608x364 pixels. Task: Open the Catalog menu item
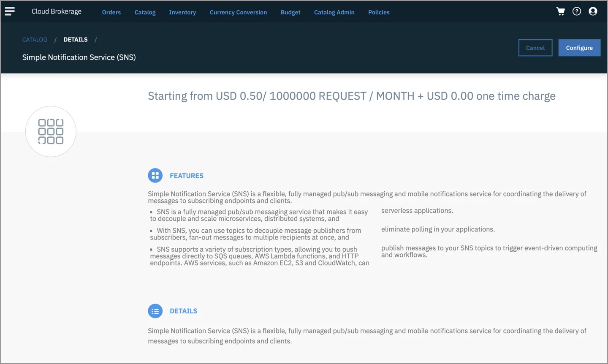click(x=145, y=12)
